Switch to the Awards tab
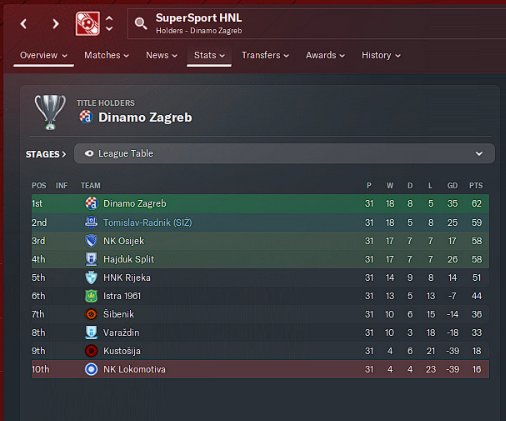 325,55
